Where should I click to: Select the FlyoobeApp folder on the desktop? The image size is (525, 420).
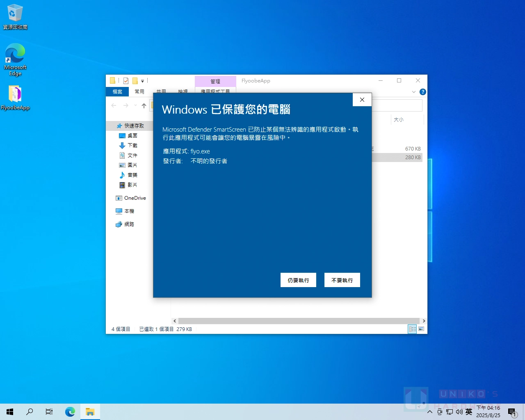[15, 98]
